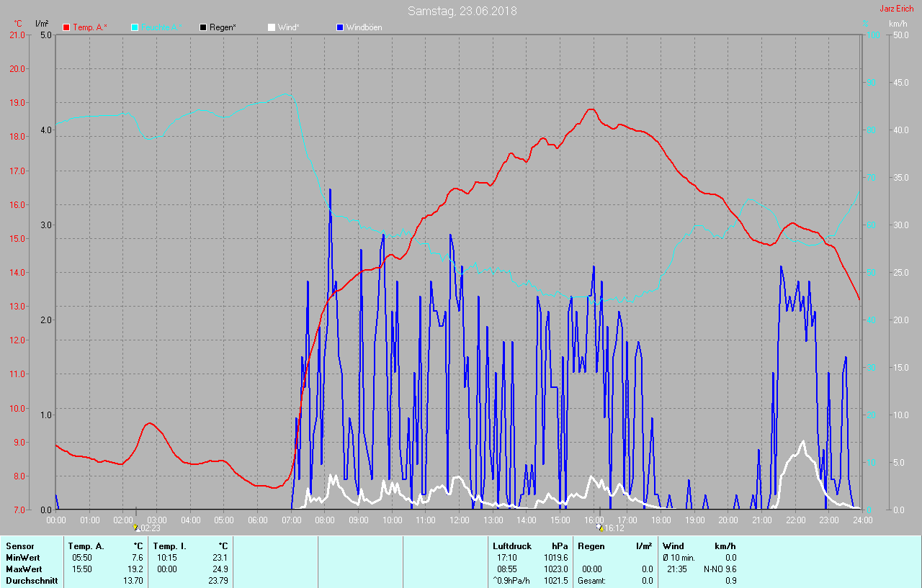Click the km/h axis unit label
The height and width of the screenshot is (588, 922).
(x=898, y=24)
